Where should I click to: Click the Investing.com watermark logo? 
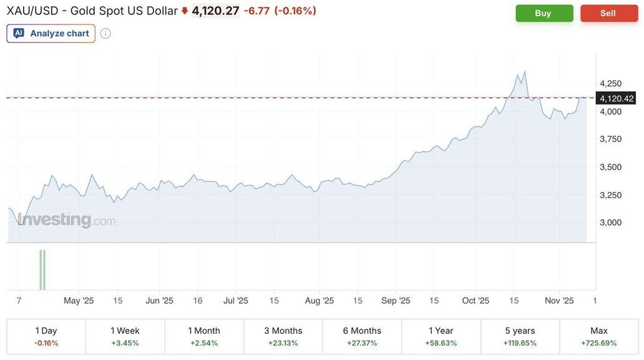[x=66, y=220]
